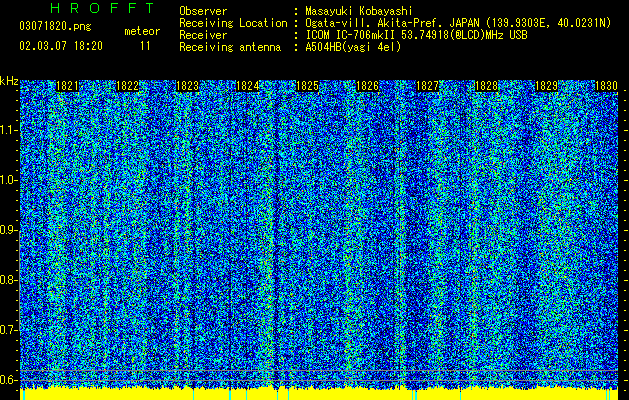The height and width of the screenshot is (400, 629).
Task: Click the 1829 time marker
Action: (547, 86)
